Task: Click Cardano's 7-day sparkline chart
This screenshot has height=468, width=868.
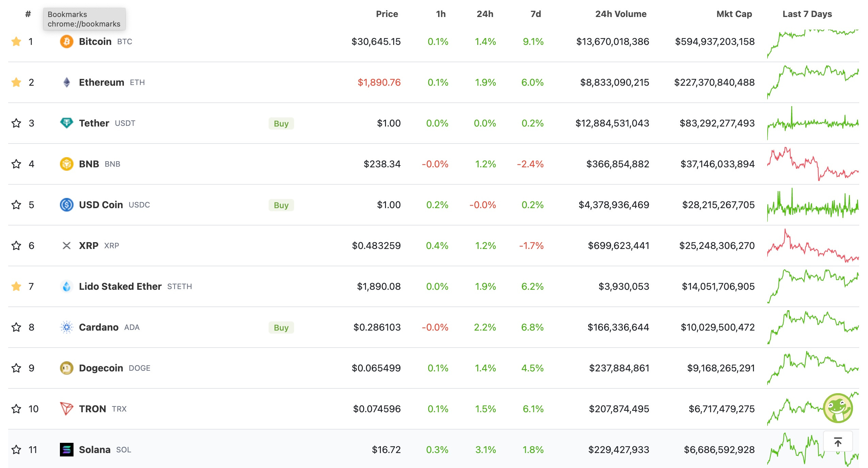Action: pos(813,327)
